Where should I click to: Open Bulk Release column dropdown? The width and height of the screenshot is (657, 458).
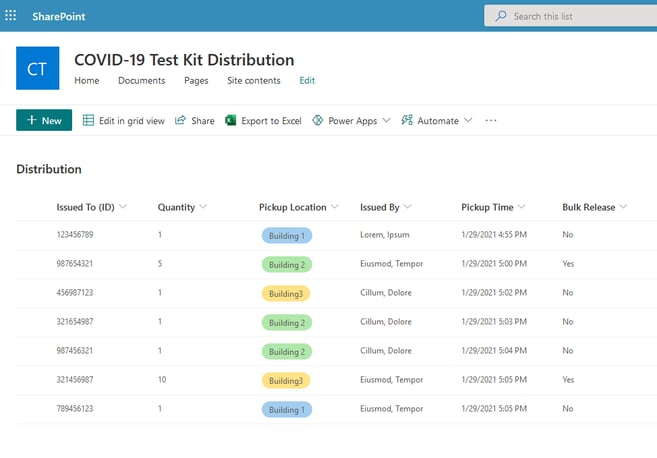tap(623, 207)
